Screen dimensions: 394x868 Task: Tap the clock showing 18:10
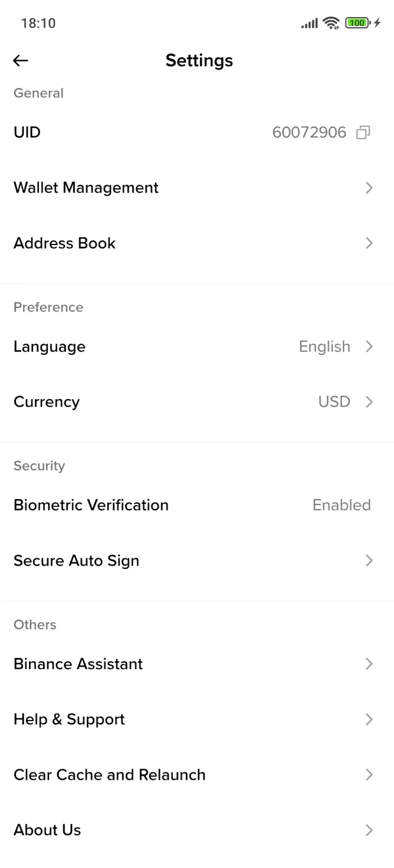38,23
